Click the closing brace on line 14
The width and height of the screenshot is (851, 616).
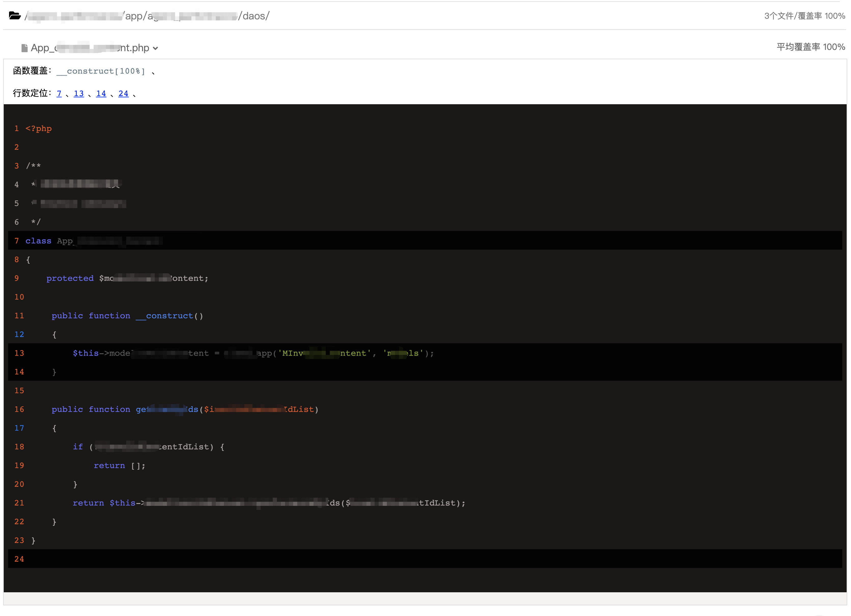[x=54, y=372]
